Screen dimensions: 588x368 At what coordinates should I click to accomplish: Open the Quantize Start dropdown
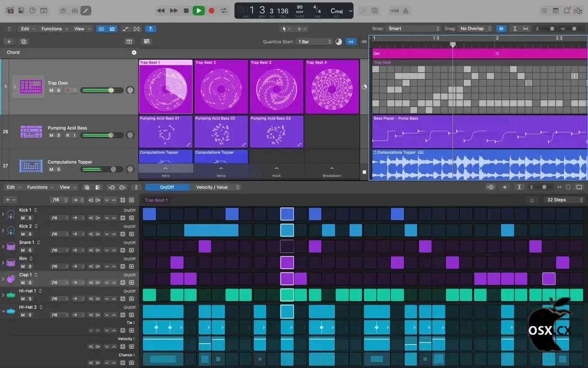(x=314, y=42)
